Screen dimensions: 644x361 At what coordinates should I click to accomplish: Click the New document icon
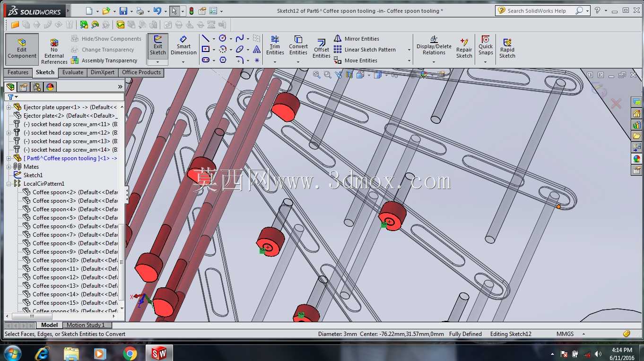point(89,11)
